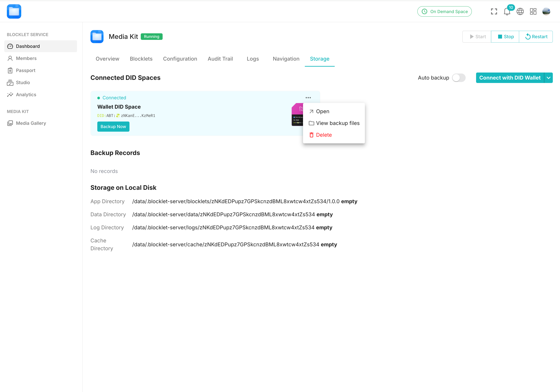560x392 pixels.
Task: Select Open from the context menu
Action: point(322,112)
